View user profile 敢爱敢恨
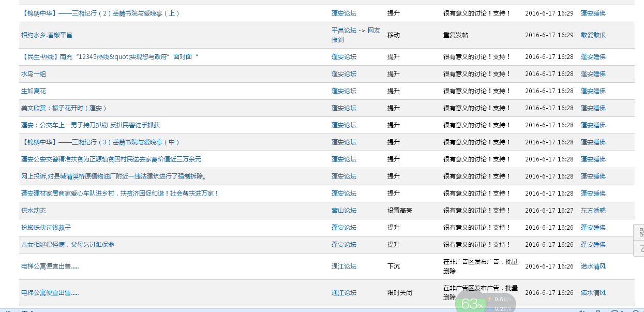Viewport: 644px width, 312px height. [x=593, y=35]
